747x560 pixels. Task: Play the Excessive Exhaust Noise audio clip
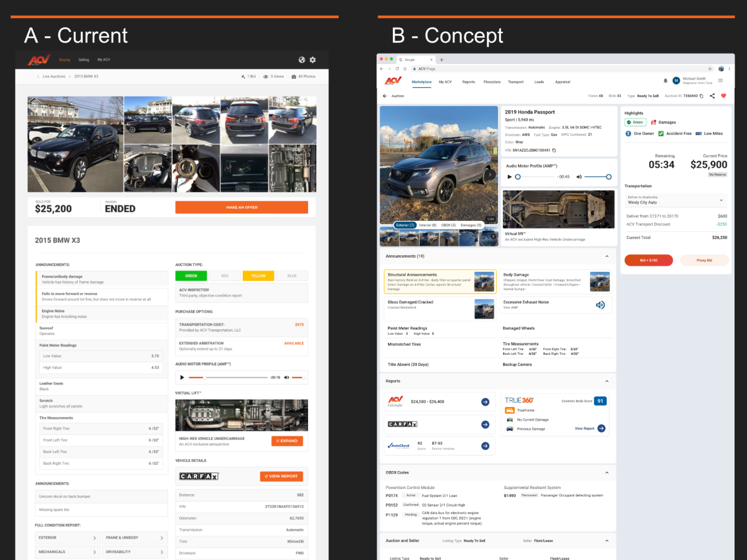(599, 304)
